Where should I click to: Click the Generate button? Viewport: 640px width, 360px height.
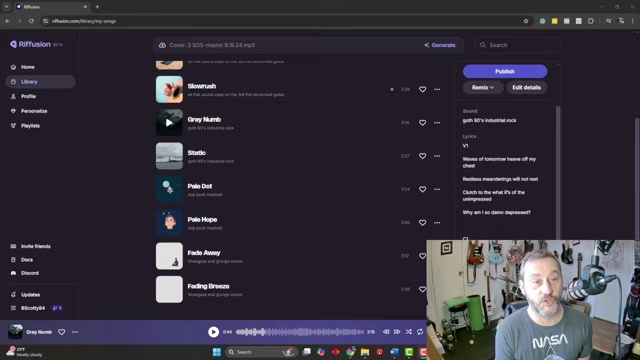click(440, 45)
